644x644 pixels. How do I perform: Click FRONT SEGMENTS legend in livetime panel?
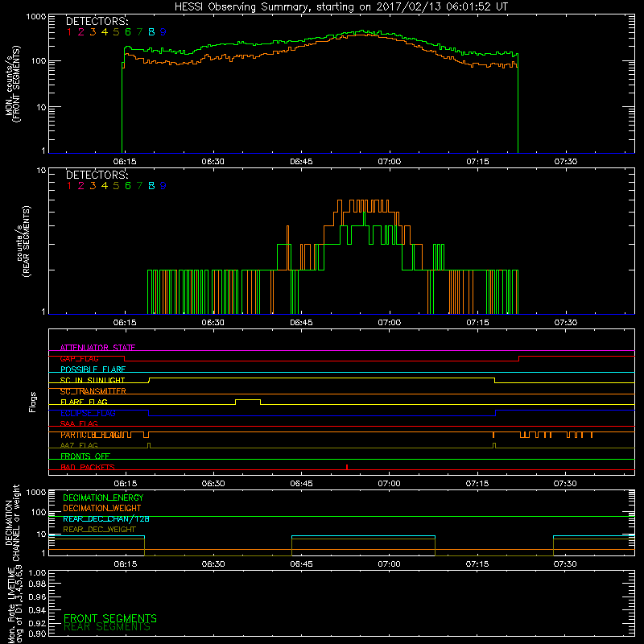(110, 618)
